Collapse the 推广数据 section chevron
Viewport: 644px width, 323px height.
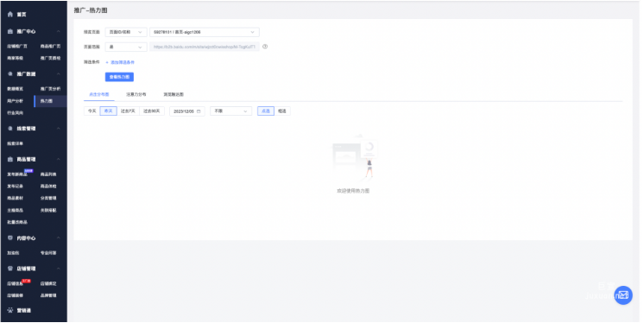59,74
